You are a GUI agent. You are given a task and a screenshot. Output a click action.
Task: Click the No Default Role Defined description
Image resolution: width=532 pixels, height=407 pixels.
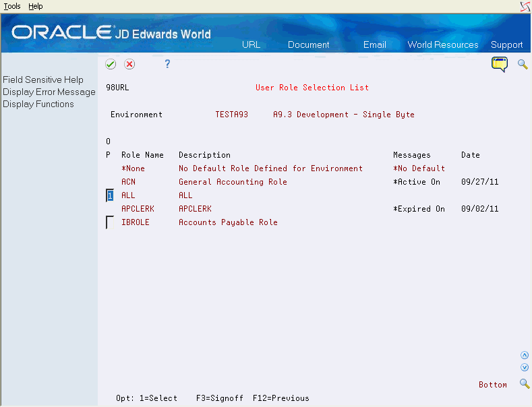(x=270, y=168)
